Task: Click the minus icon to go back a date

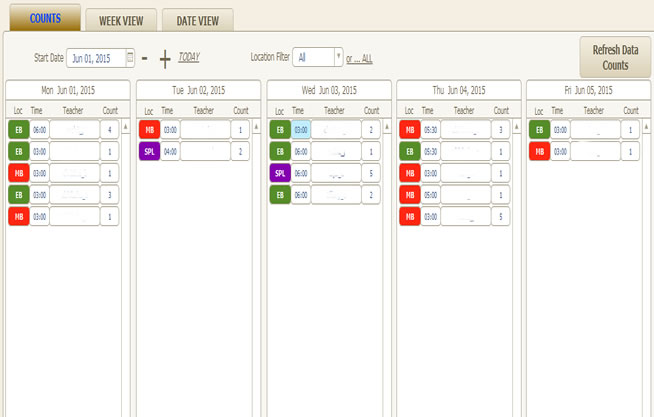Action: (144, 58)
